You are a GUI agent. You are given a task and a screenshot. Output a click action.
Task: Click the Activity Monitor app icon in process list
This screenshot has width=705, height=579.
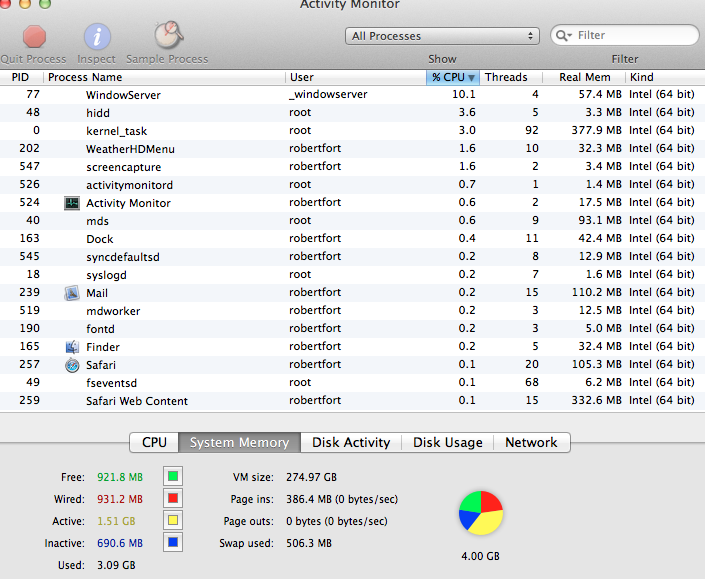tap(72, 203)
